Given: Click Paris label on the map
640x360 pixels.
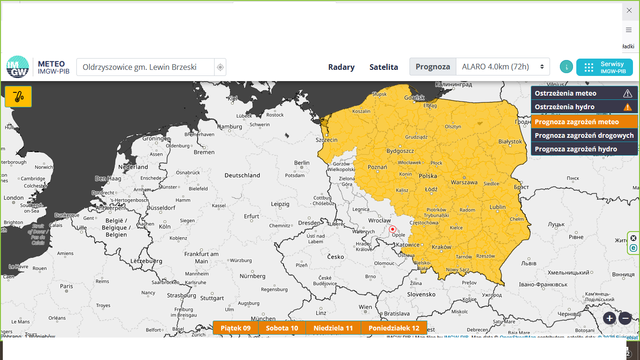Looking at the screenshot, I should coord(66,286).
